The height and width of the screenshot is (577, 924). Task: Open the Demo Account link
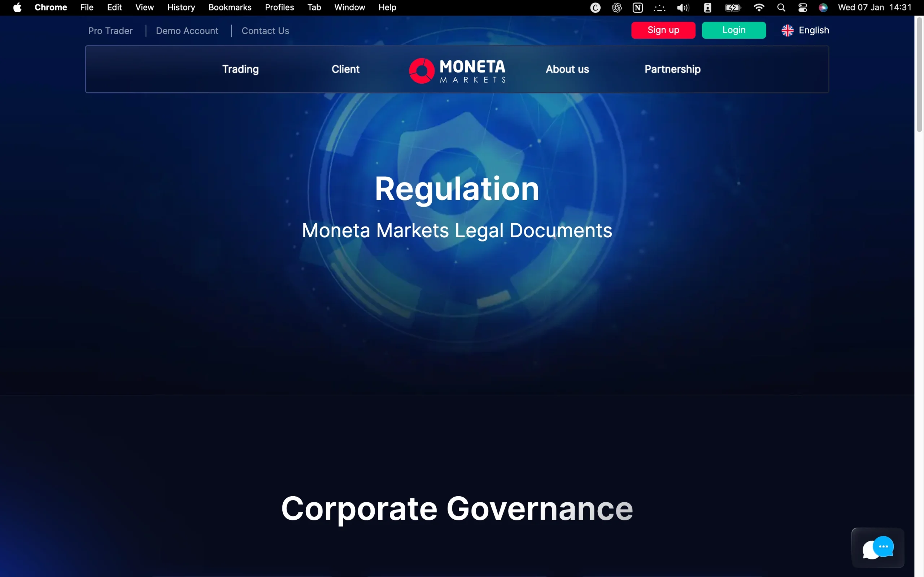(187, 31)
